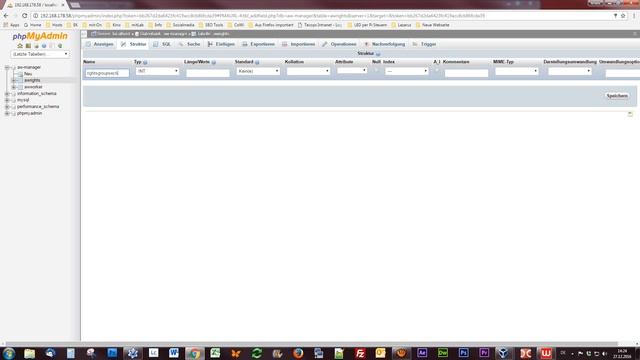640x360 pixels.
Task: Open the SEO Tools bookmark folder
Action: click(211, 25)
